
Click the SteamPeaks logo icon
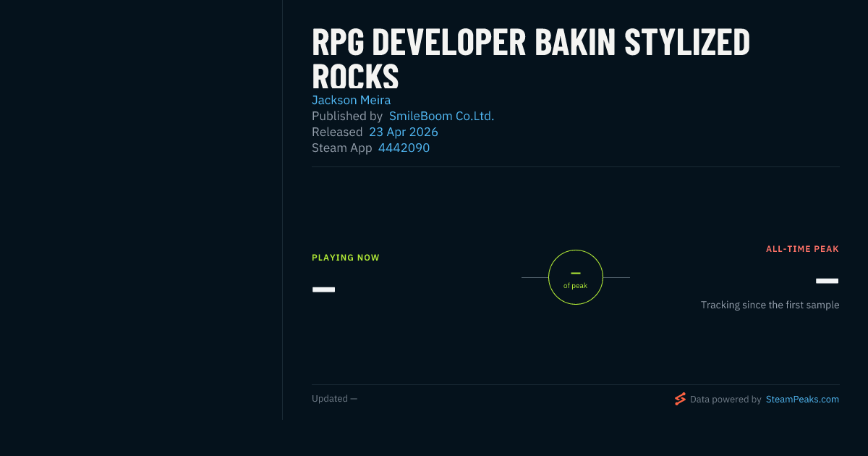pos(680,399)
